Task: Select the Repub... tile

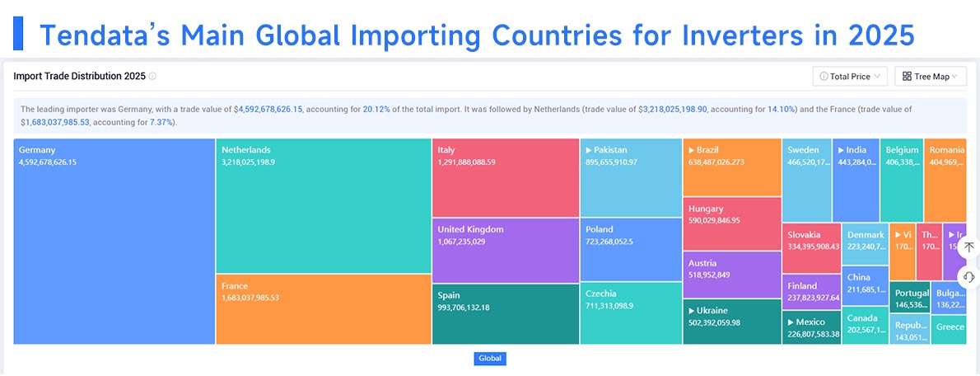Action: (910, 330)
